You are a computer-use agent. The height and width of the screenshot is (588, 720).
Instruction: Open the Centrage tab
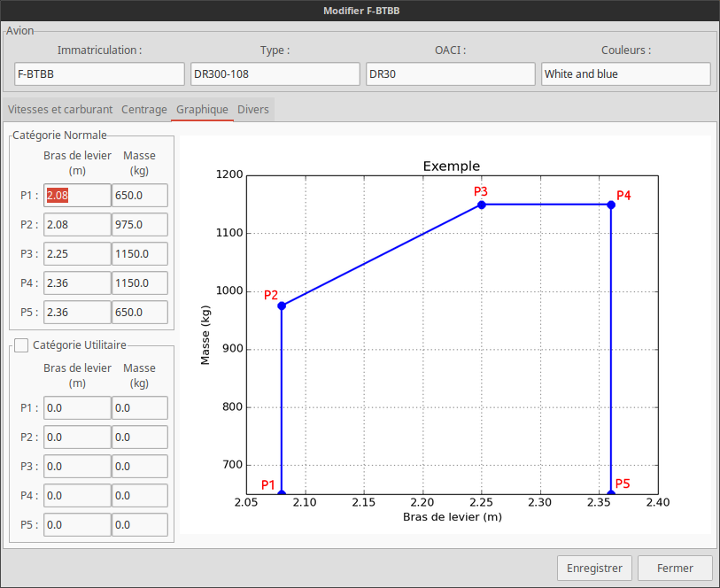pyautogui.click(x=144, y=109)
